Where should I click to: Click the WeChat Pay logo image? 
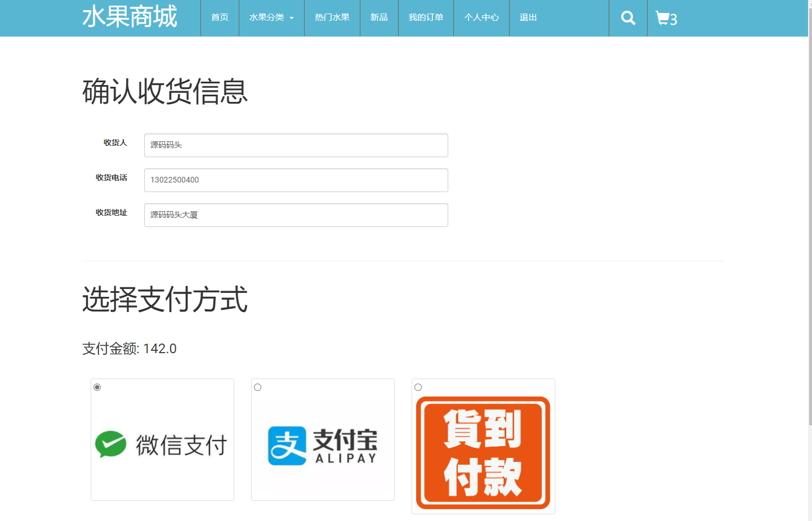[162, 444]
